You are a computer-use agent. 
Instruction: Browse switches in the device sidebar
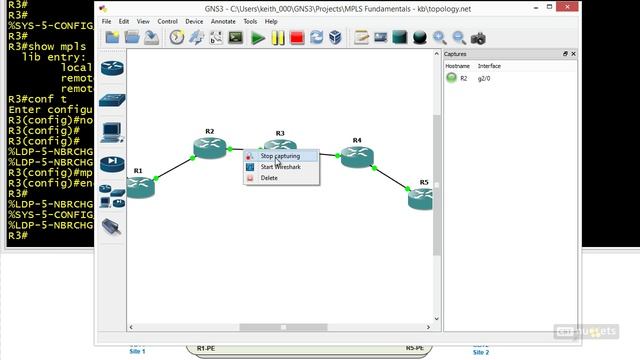point(112,100)
